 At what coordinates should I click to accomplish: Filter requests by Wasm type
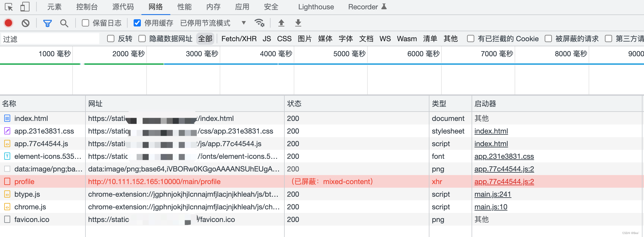pyautogui.click(x=407, y=38)
